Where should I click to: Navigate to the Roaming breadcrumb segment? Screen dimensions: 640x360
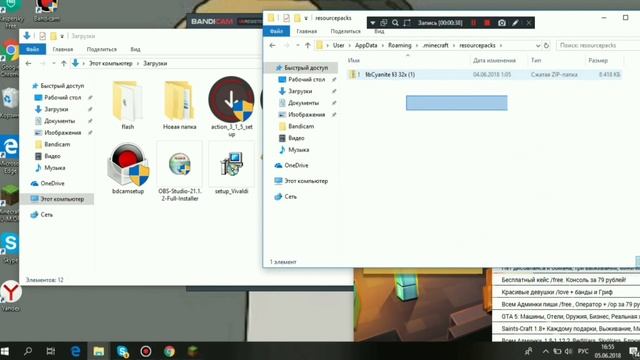[400, 45]
